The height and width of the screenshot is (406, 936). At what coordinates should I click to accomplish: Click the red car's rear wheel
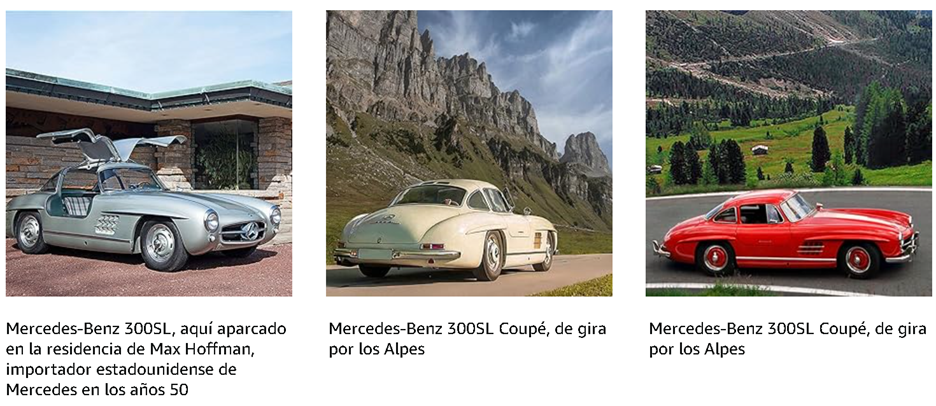(716, 259)
